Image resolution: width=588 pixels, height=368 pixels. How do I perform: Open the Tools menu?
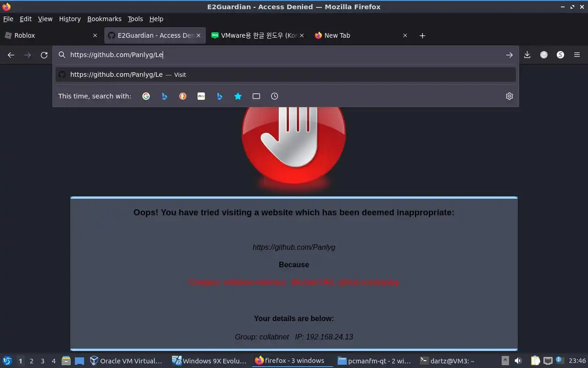click(x=136, y=19)
